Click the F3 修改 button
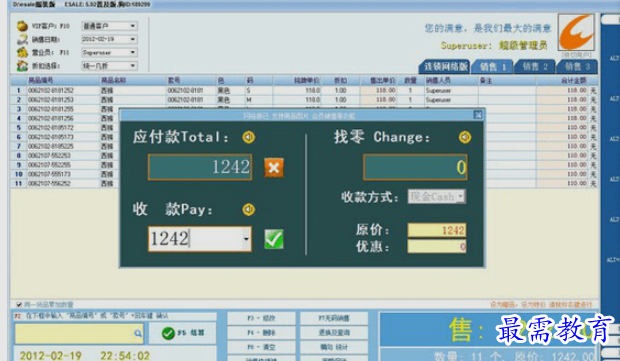The width and height of the screenshot is (620, 361). click(x=261, y=318)
